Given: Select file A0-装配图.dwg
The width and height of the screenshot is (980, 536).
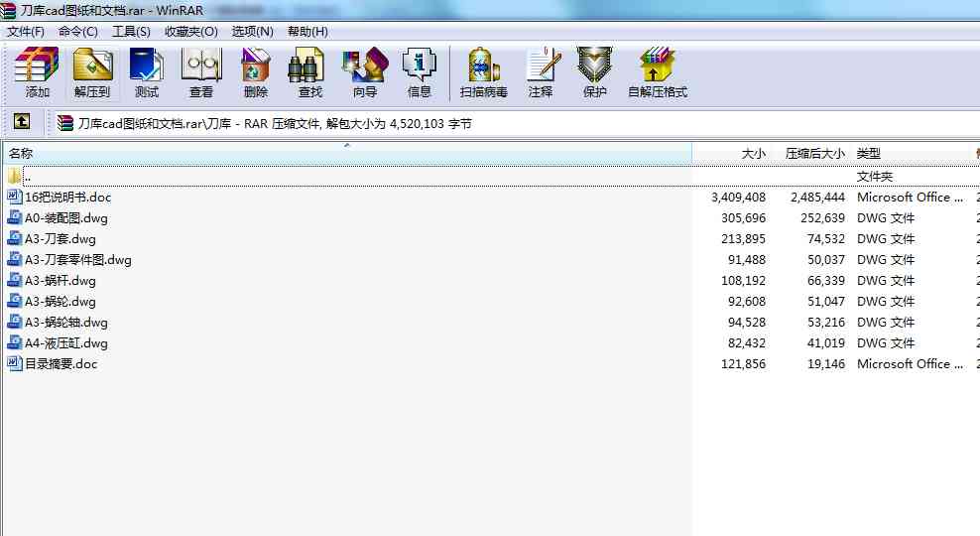Looking at the screenshot, I should pyautogui.click(x=65, y=218).
